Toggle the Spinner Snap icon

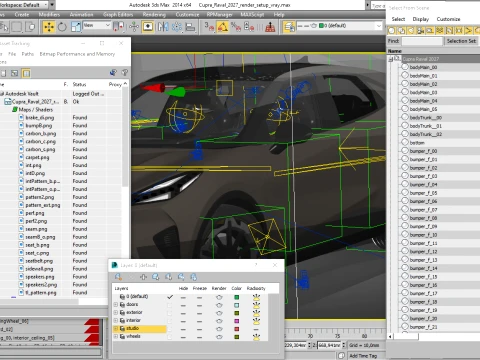click(x=249, y=27)
